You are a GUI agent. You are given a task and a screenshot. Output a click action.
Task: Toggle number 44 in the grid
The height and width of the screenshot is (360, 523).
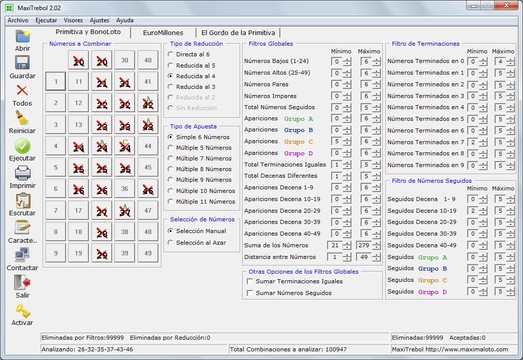pos(148,146)
